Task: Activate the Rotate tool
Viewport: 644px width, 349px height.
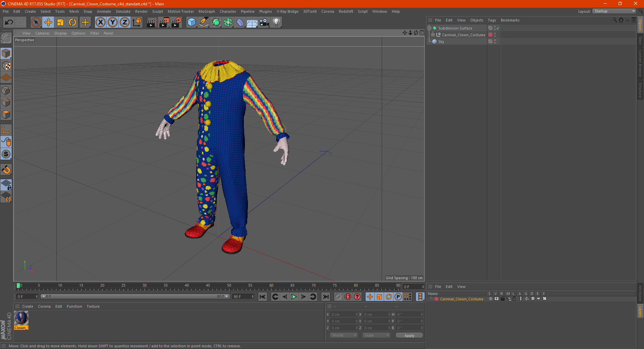Action: pos(72,22)
